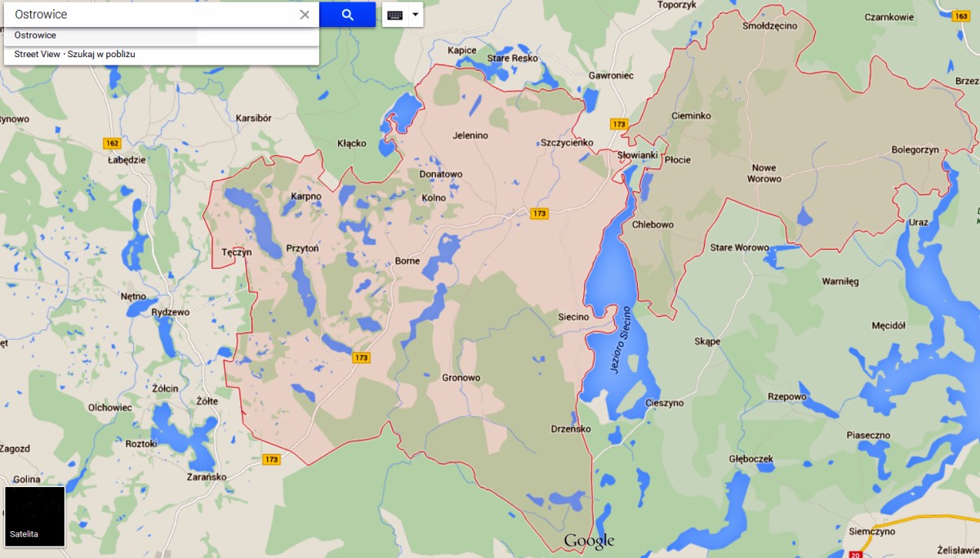This screenshot has height=558, width=980.
Task: Click the Gawroniec town label
Action: (611, 75)
